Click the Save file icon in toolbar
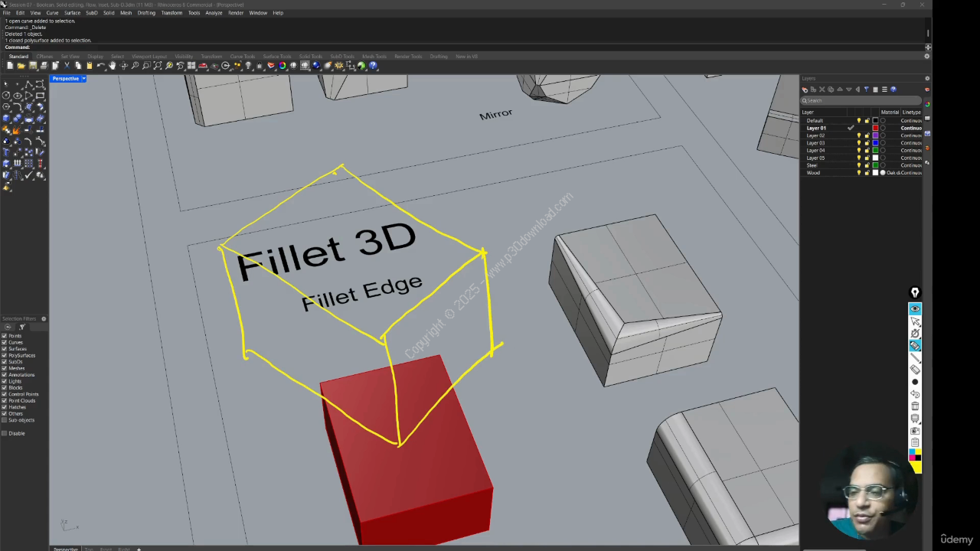The height and width of the screenshot is (551, 980). pos(32,66)
